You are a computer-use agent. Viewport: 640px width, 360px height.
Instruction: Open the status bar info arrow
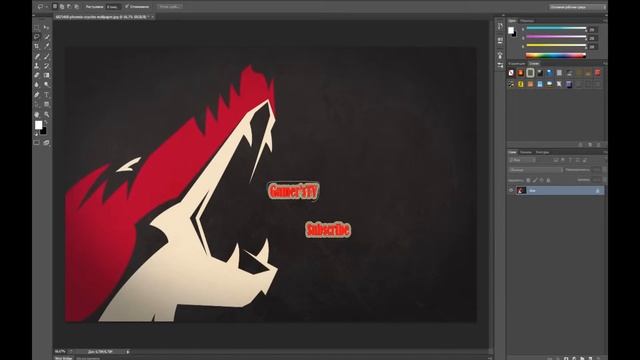coord(128,351)
